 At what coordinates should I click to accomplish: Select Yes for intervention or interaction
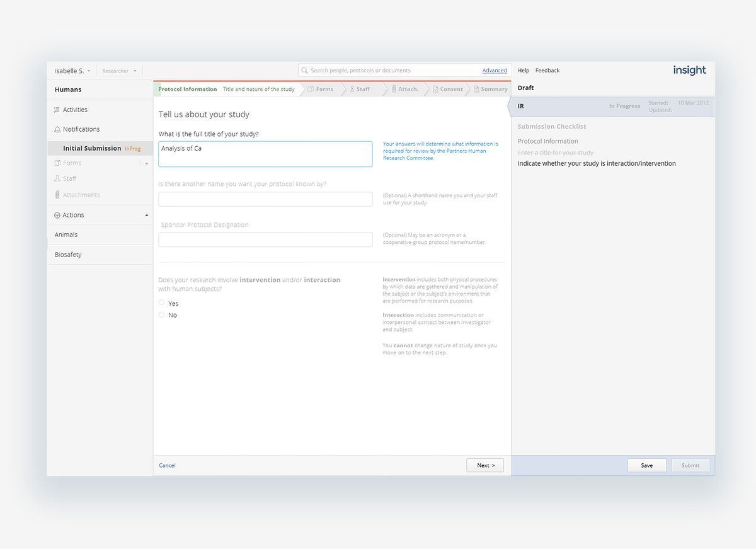point(162,303)
